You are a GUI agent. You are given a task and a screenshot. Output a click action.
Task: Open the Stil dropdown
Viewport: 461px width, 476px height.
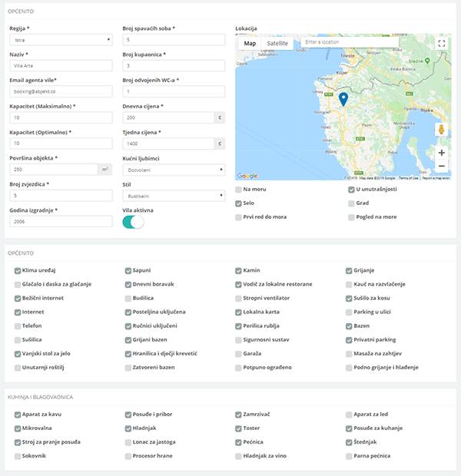[x=174, y=196]
